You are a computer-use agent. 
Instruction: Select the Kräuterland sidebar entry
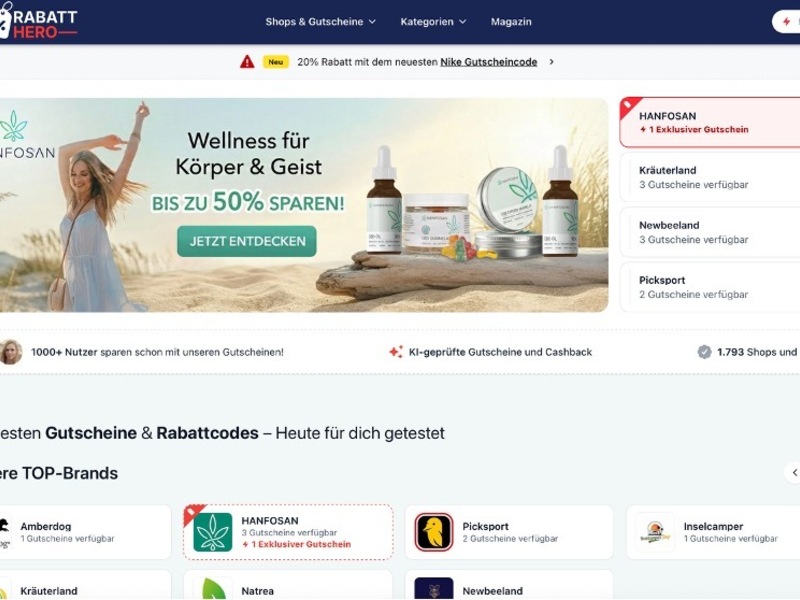pos(710,177)
